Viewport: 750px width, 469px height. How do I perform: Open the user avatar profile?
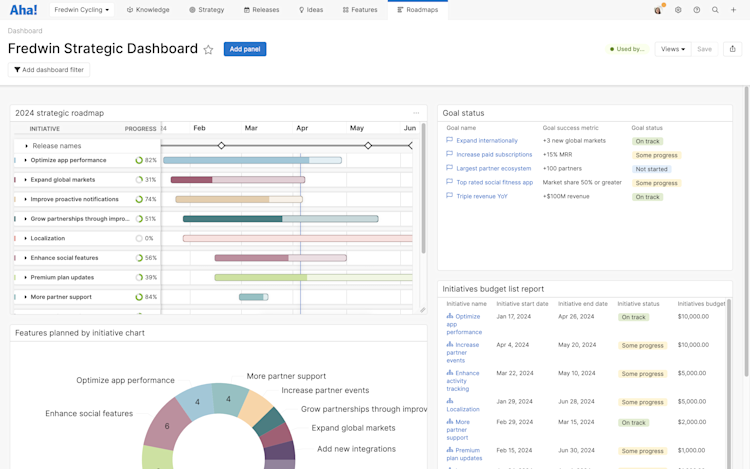(658, 10)
